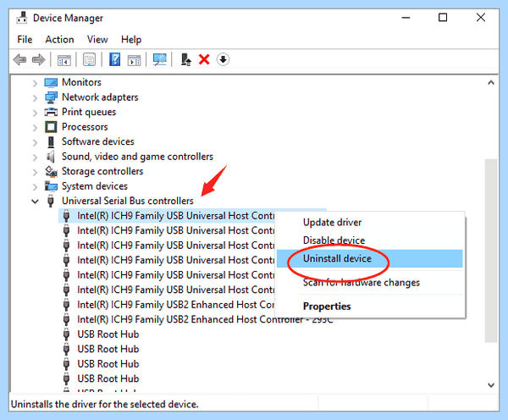
Task: Select the ICH9 USB2 Enhanced Host Controller 293C
Action: point(205,319)
